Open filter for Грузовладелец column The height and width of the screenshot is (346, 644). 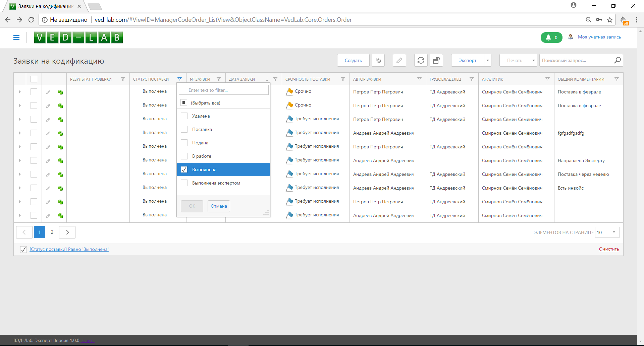point(472,79)
